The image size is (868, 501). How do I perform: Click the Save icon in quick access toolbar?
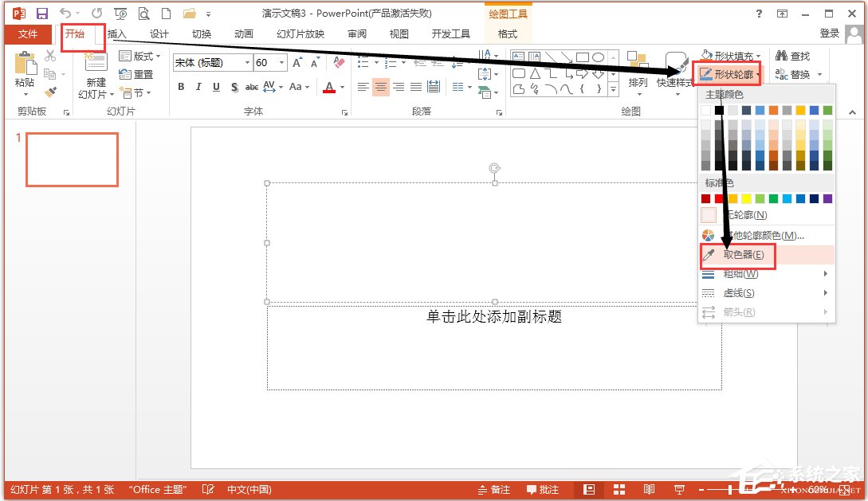41,14
